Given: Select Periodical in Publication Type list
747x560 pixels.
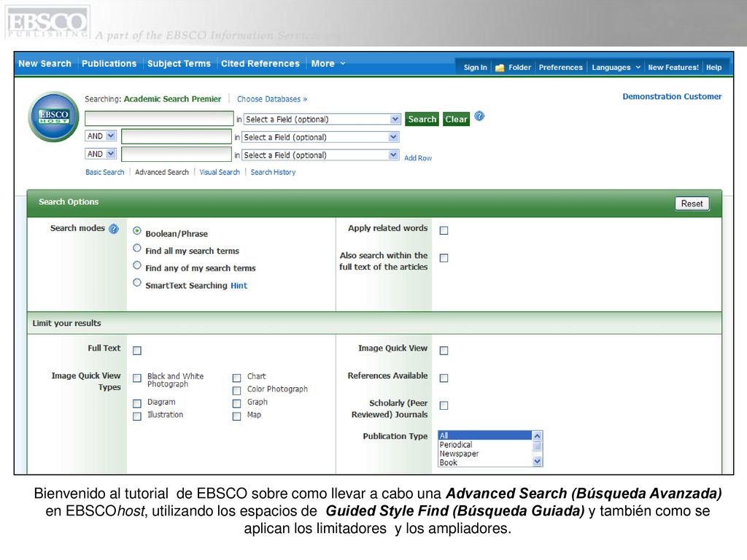Looking at the screenshot, I should tap(484, 444).
